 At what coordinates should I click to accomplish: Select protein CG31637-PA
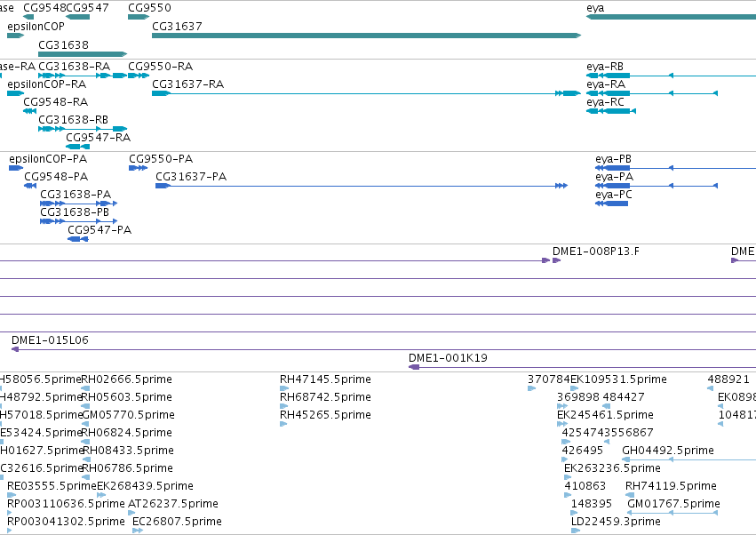tap(362, 186)
